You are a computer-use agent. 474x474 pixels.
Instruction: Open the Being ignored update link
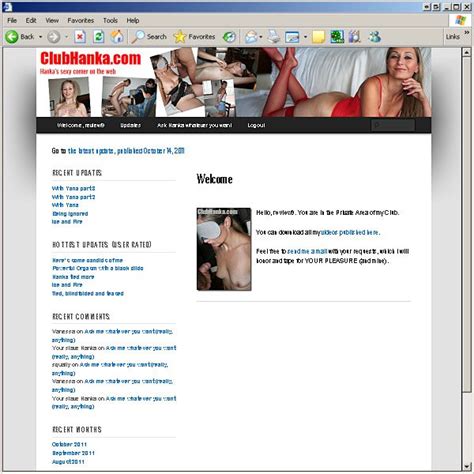tap(70, 214)
